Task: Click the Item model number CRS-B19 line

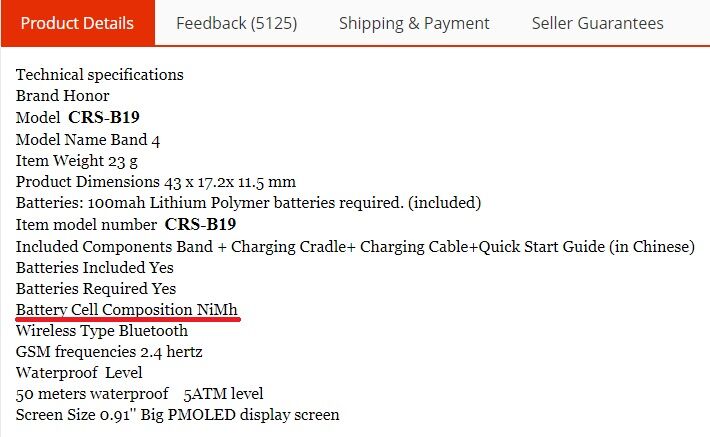Action: point(126,225)
